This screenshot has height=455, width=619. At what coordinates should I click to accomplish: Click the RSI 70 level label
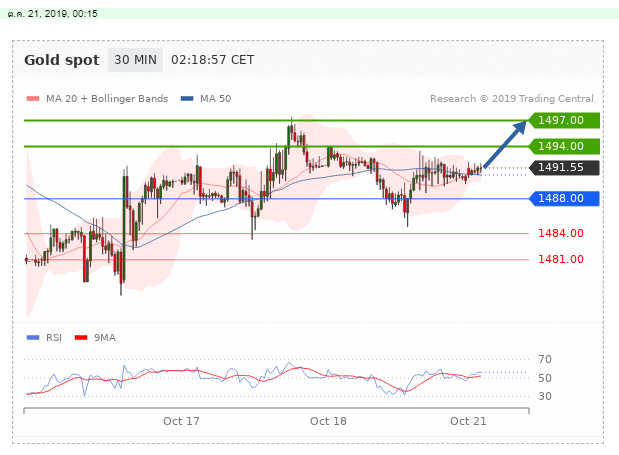click(x=545, y=359)
